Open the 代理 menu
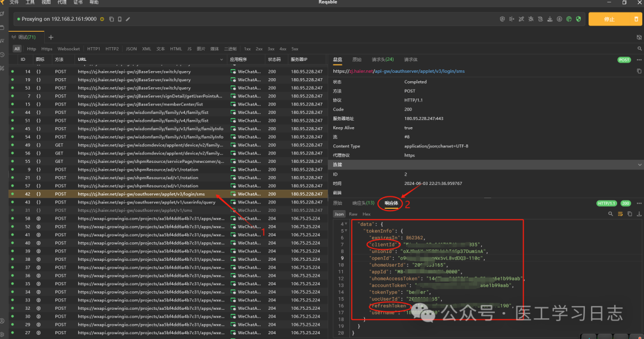This screenshot has width=644, height=339. (62, 2)
